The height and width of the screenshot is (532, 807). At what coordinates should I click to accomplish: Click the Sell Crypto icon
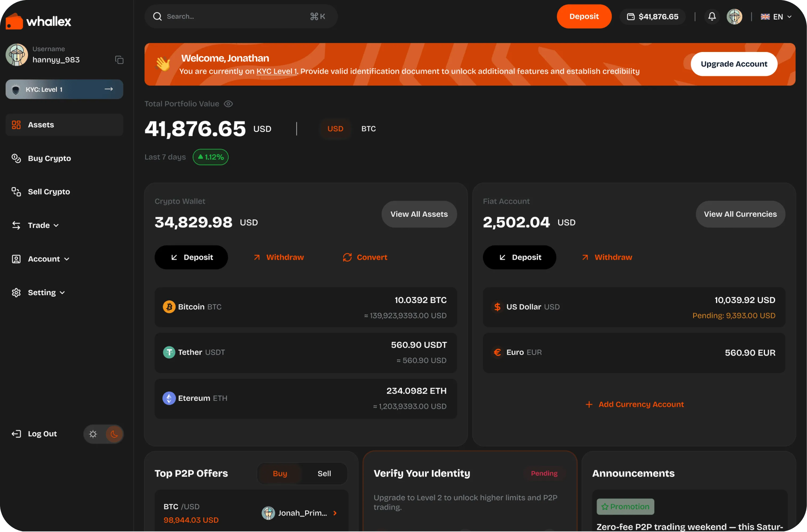[x=16, y=192]
